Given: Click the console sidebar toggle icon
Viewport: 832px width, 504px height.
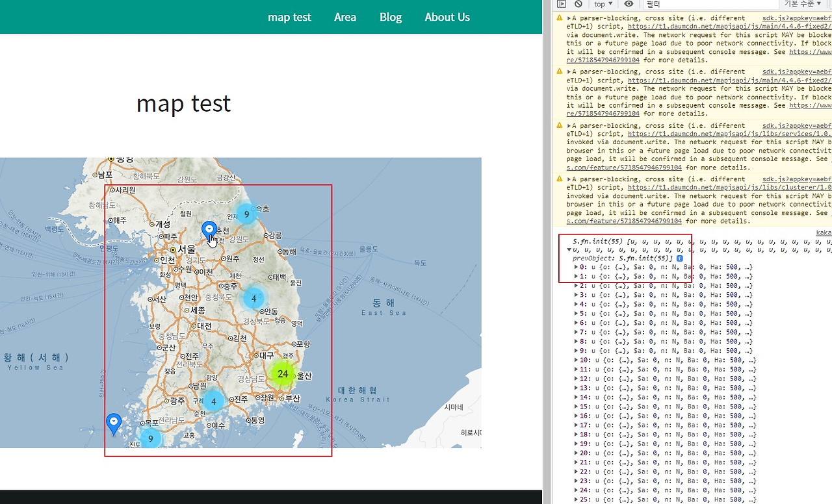Looking at the screenshot, I should point(562,4).
